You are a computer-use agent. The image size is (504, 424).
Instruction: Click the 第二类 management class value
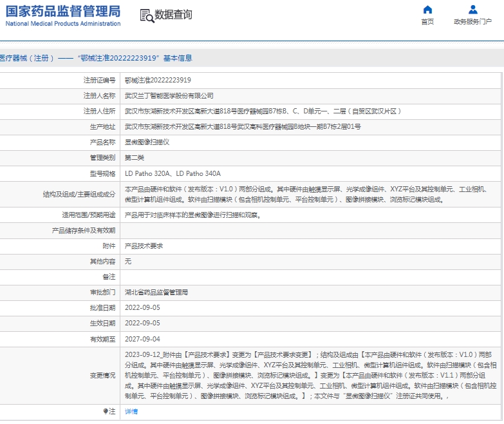tap(135, 158)
